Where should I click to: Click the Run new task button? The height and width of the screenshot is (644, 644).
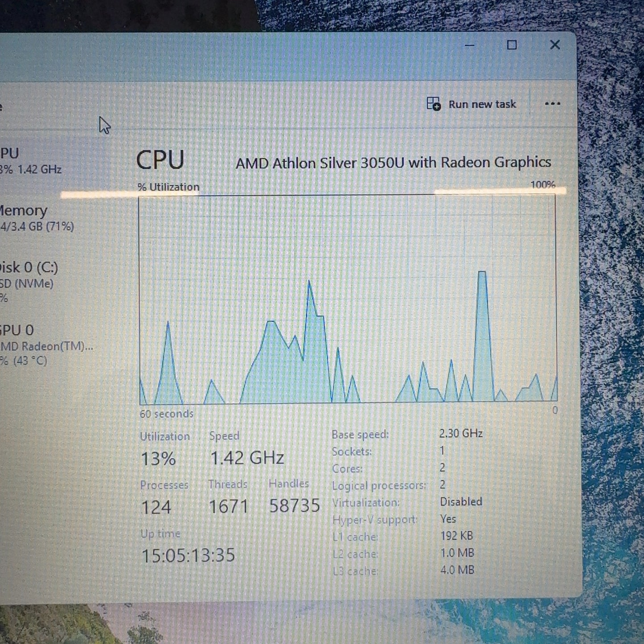tap(472, 104)
